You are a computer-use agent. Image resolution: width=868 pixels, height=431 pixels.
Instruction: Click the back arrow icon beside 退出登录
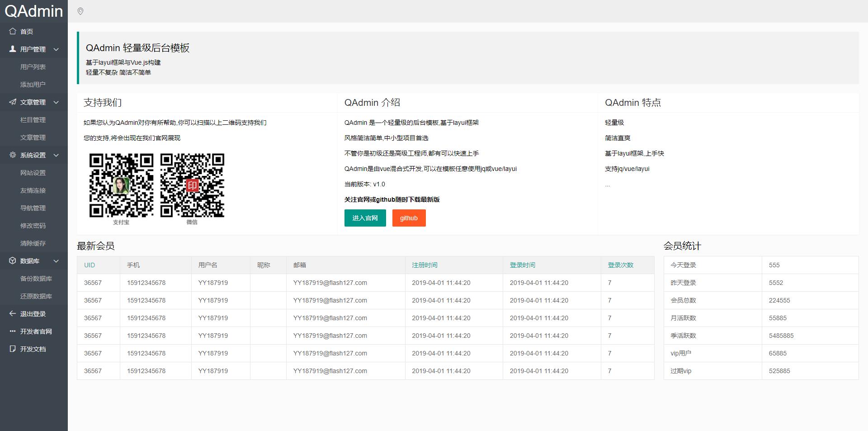coord(13,313)
